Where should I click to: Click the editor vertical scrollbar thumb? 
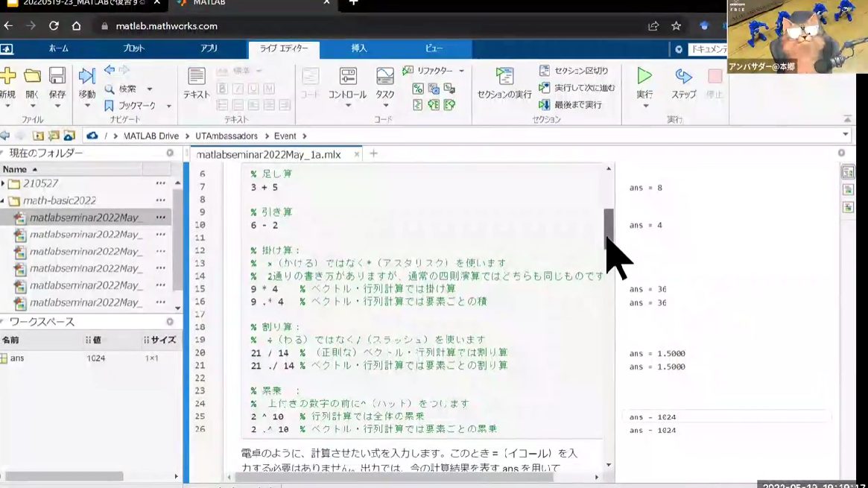pyautogui.click(x=609, y=229)
